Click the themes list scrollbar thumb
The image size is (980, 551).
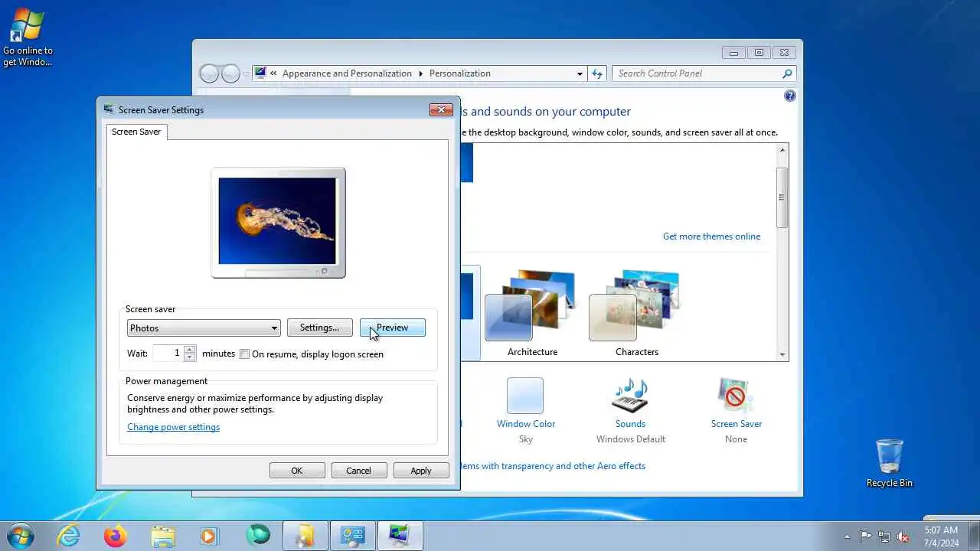[782, 197]
